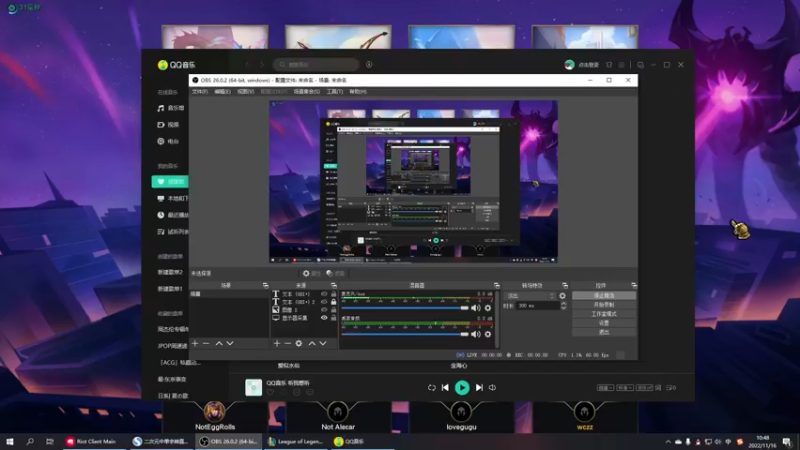Open the 试听列表 playlist icon in QQ Music

click(x=161, y=232)
